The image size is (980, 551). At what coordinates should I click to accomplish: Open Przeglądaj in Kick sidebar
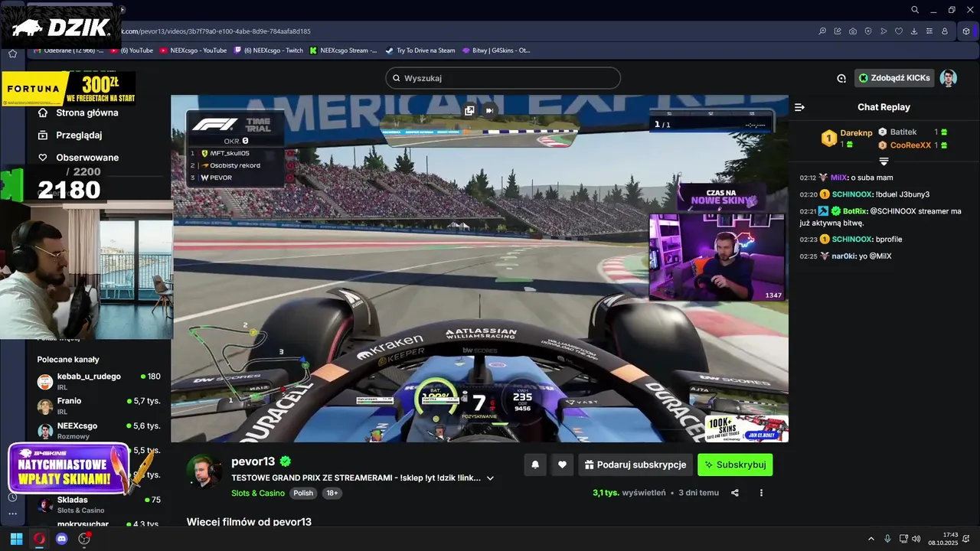(70, 135)
